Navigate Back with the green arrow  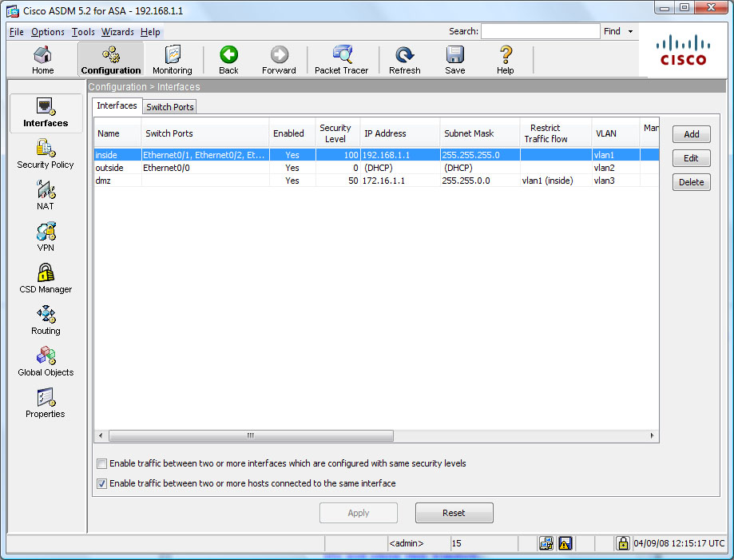229,60
